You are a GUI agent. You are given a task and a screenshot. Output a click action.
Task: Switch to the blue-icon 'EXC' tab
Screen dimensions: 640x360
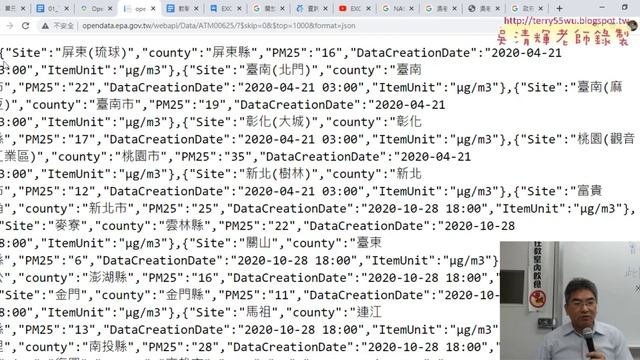[x=225, y=8]
